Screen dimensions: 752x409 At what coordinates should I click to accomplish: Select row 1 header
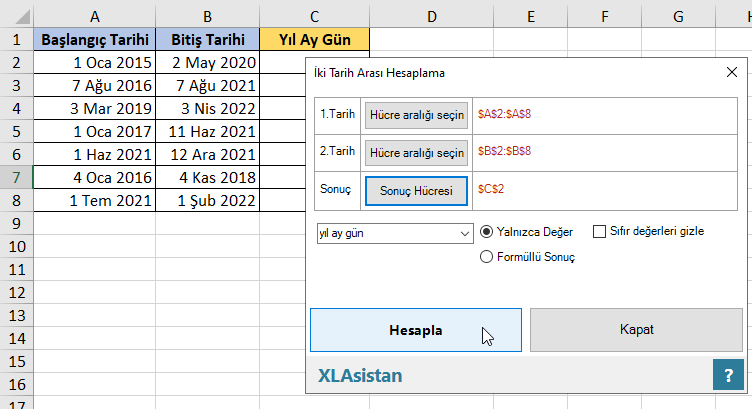16,39
